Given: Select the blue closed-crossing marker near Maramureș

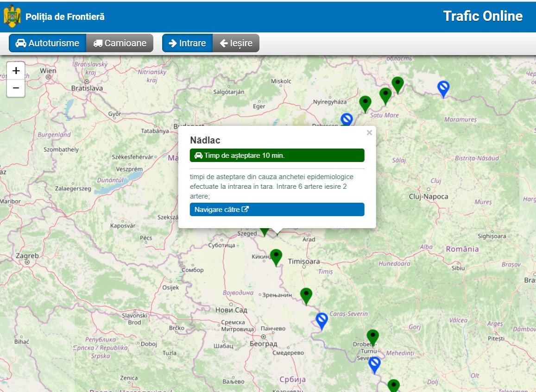Looking at the screenshot, I should coord(443,88).
